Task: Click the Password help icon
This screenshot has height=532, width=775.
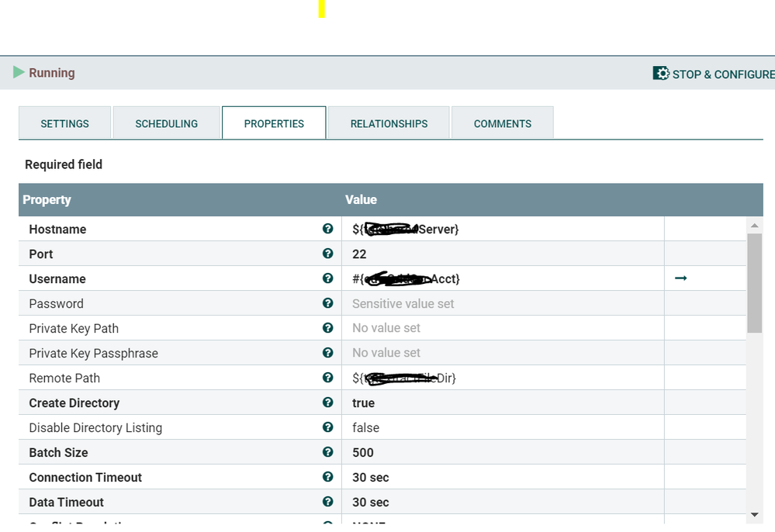Action: coord(327,302)
